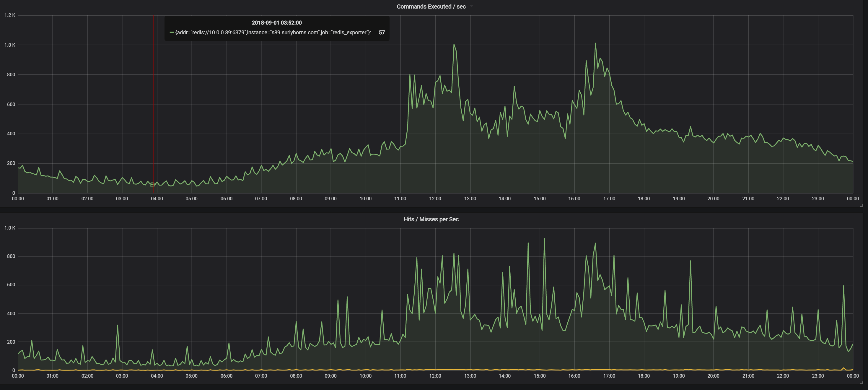Click the 'Hits / Misses per Sec' panel title
This screenshot has height=390, width=868.
tap(431, 219)
